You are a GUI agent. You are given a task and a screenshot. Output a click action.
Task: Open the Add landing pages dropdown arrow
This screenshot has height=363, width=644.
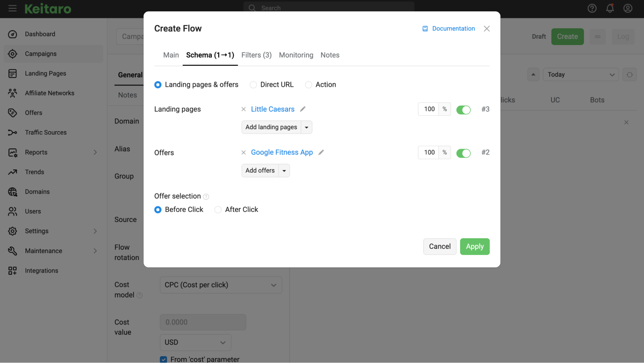[306, 128]
